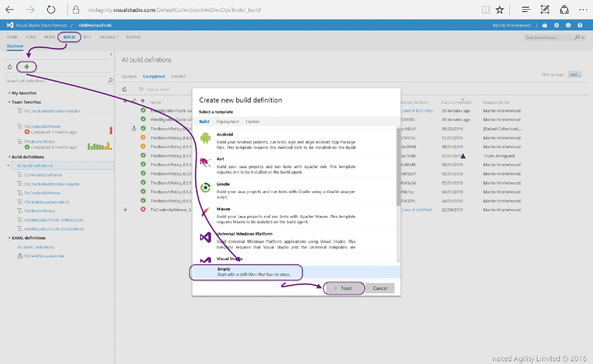Open the settings gear in header
Screen dimensions: 593x364
pyautogui.click(x=556, y=26)
